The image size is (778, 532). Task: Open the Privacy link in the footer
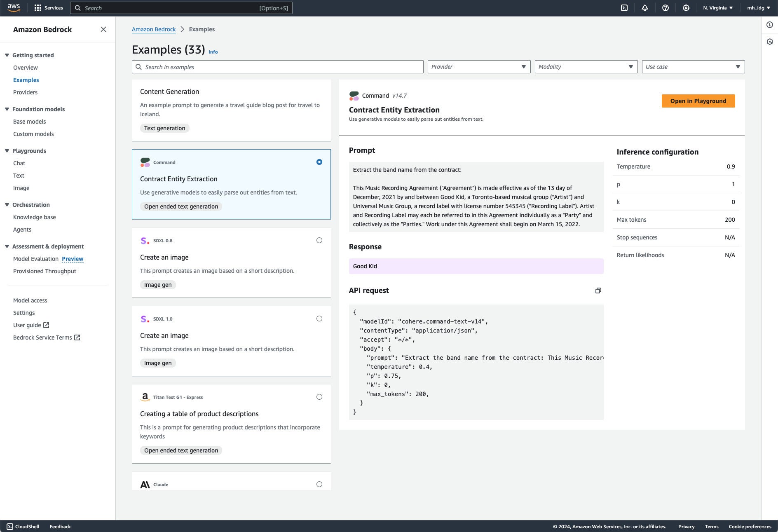pyautogui.click(x=686, y=527)
